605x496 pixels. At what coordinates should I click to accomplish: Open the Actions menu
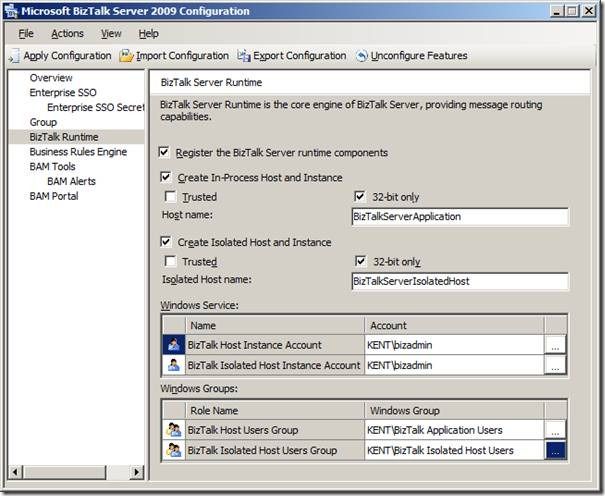pyautogui.click(x=68, y=34)
